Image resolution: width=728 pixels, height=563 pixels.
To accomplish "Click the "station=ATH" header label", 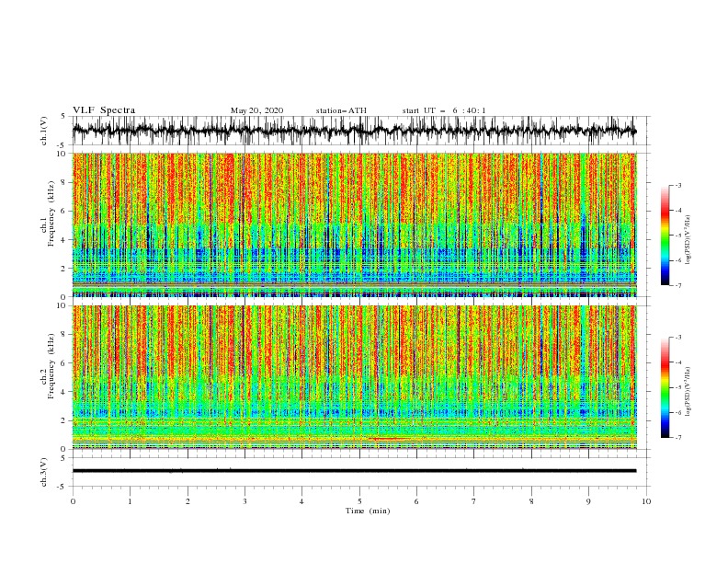I will tap(341, 110).
